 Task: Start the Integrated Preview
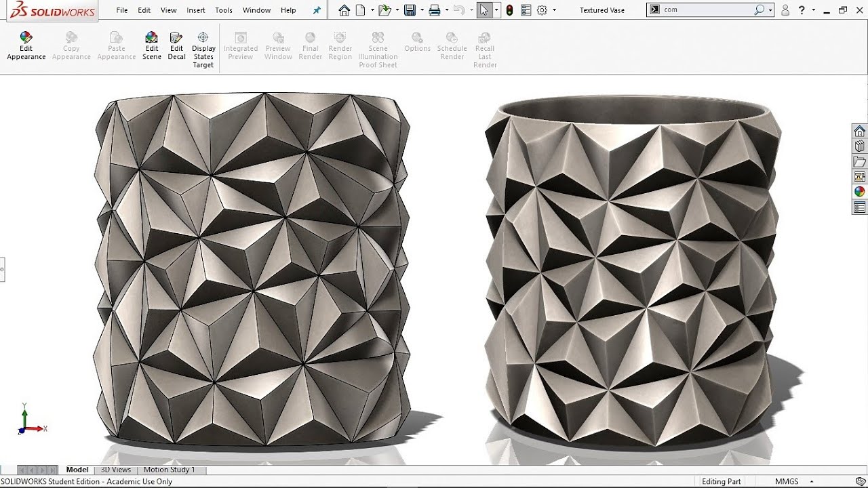coord(241,46)
